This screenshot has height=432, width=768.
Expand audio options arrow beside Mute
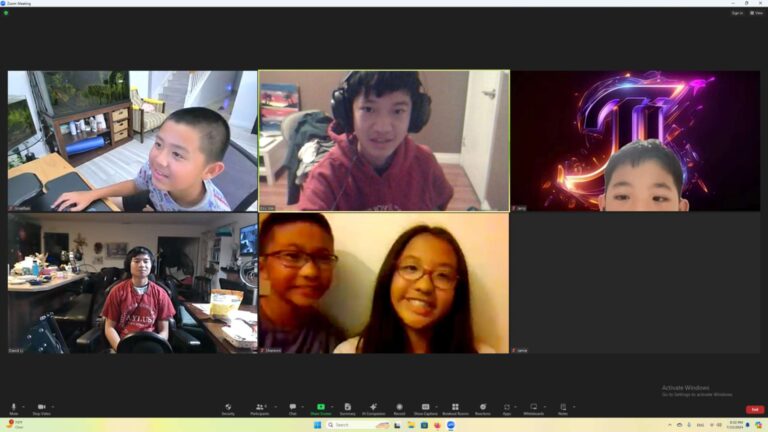[x=23, y=407]
